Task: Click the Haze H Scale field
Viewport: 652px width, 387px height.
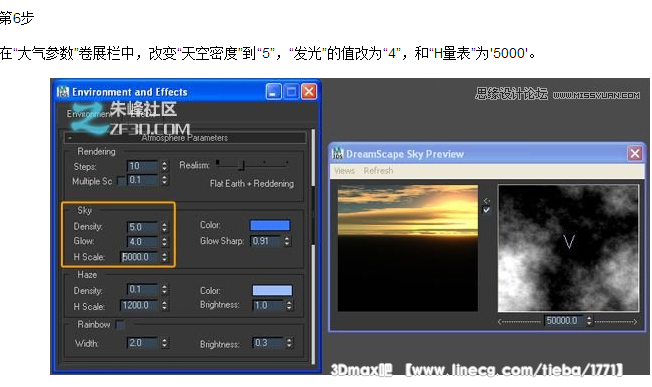Action: coord(139,306)
